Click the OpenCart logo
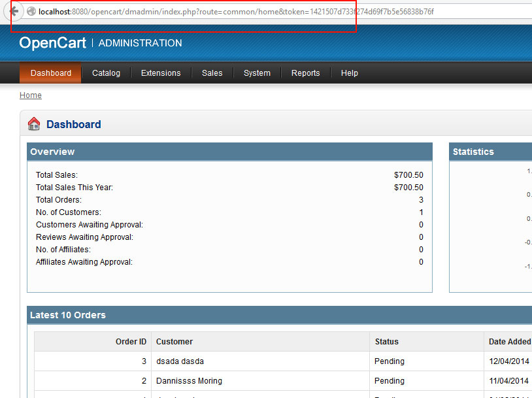Image resolution: width=532 pixels, height=398 pixels. pyautogui.click(x=52, y=43)
